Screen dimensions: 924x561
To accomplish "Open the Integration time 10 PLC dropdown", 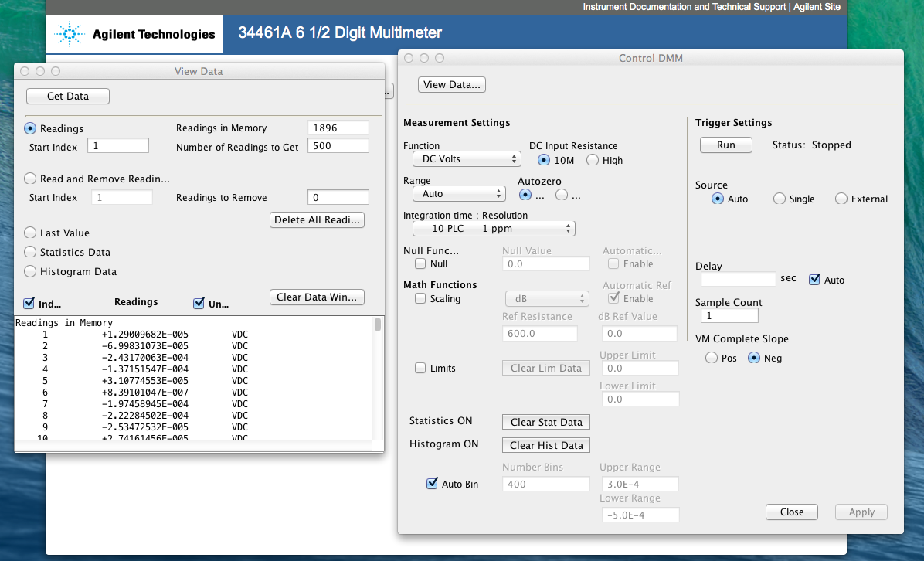I will coord(494,229).
